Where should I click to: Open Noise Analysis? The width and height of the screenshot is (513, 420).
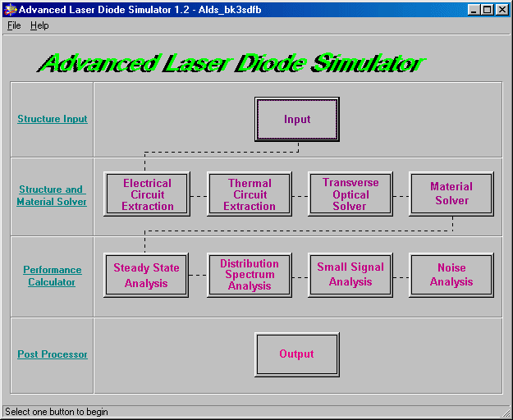pyautogui.click(x=451, y=275)
